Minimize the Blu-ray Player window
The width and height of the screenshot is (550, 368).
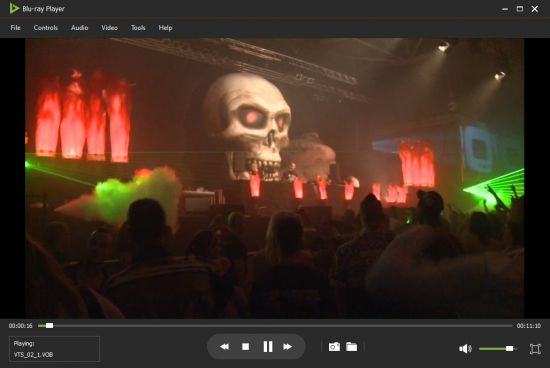pyautogui.click(x=505, y=9)
